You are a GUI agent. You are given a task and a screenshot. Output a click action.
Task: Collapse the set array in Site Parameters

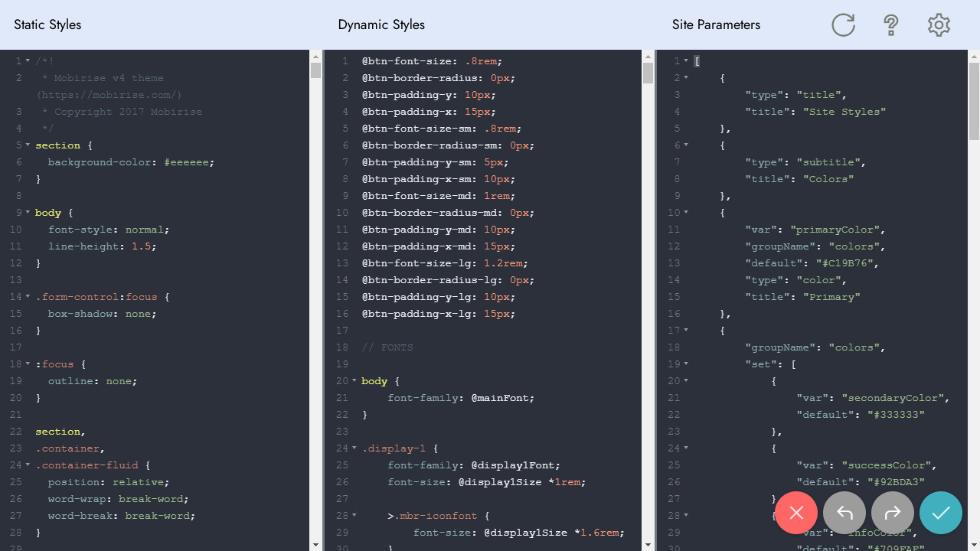point(686,364)
